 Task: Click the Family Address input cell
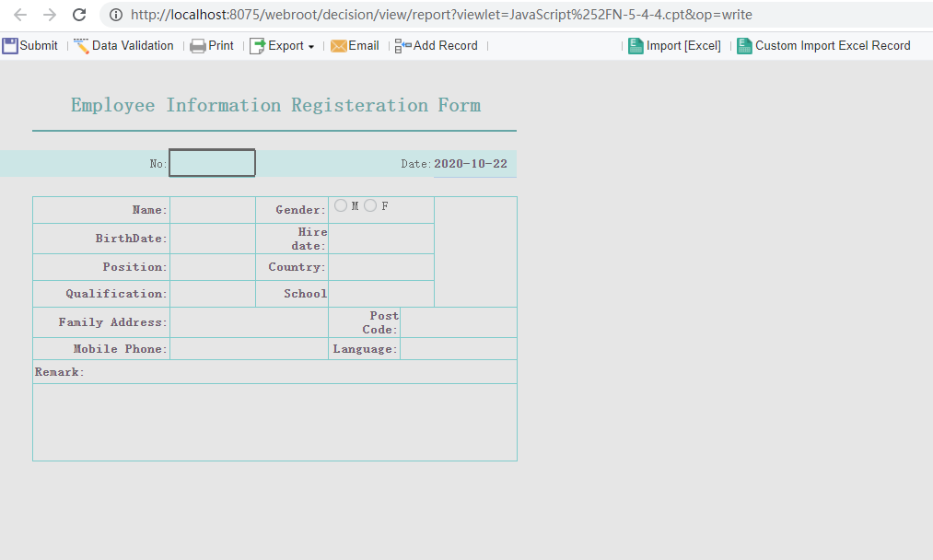pyautogui.click(x=250, y=322)
